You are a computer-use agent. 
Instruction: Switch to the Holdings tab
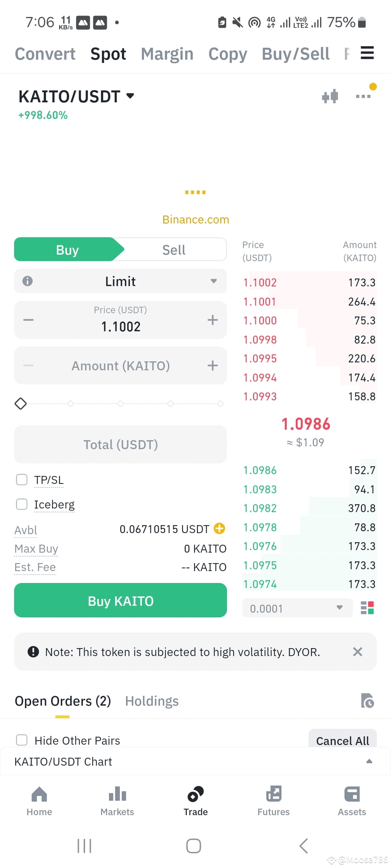point(152,701)
